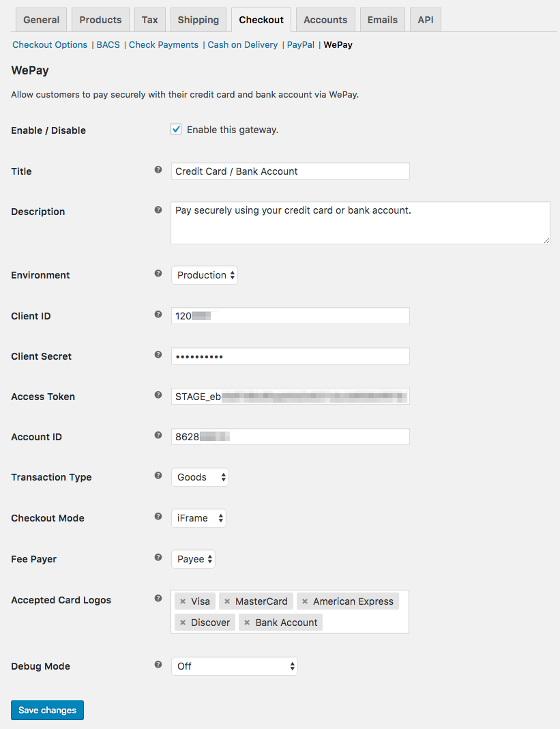
Task: Open the PayPal settings link
Action: click(300, 44)
